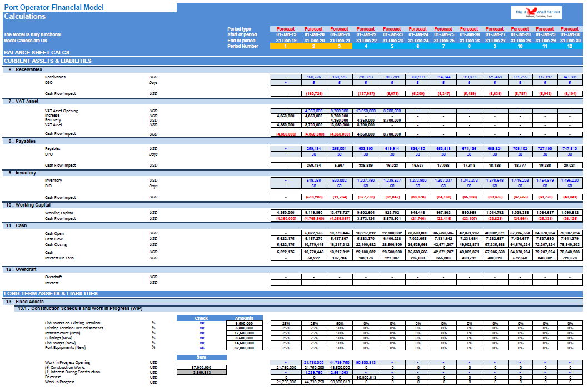Select receivables value 343,301
Image resolution: width=588 pixels, height=391 pixels.
tap(570, 77)
